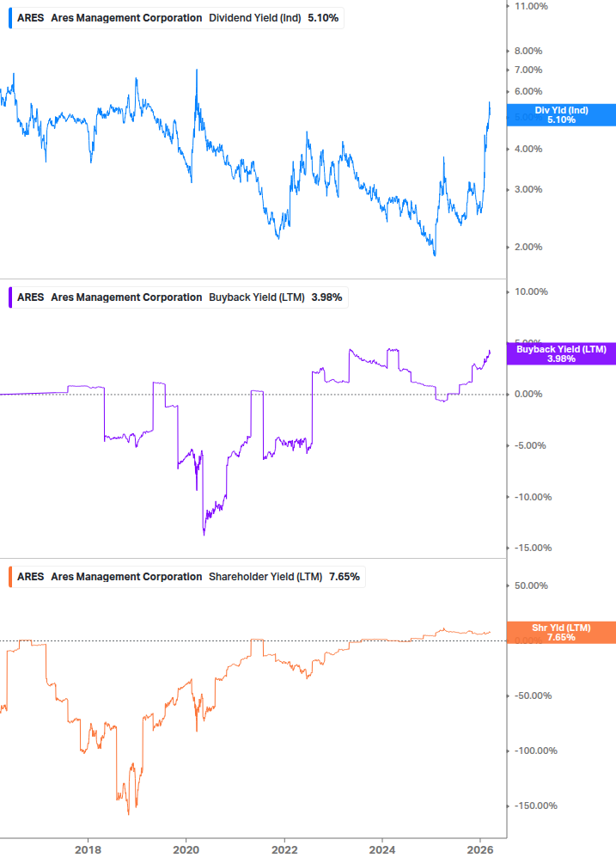Click the -5.00% tick on buyback yield axis
The image size is (616, 864).
pyautogui.click(x=531, y=446)
